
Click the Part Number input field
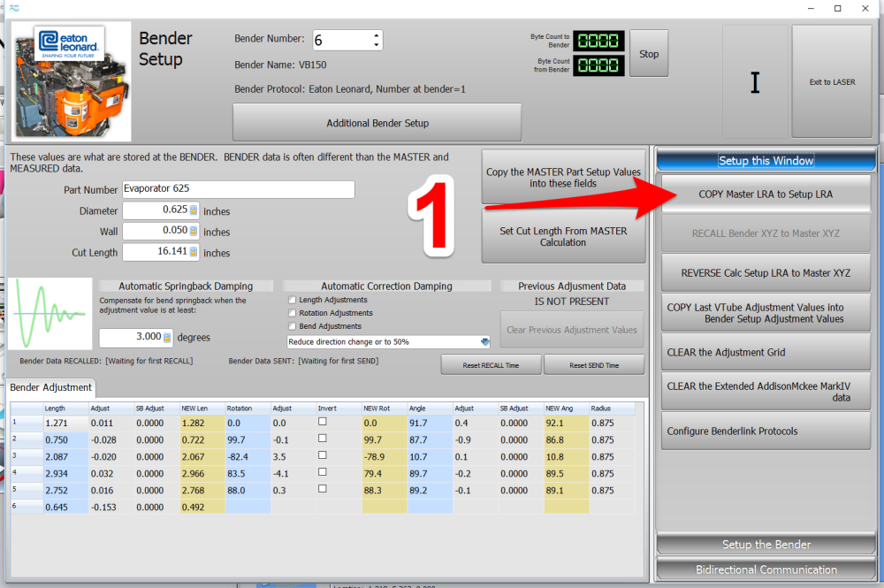(x=237, y=189)
